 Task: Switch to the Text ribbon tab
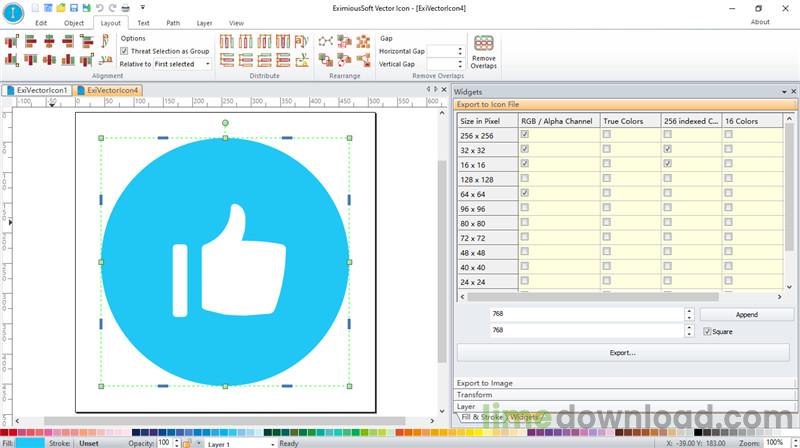point(143,23)
